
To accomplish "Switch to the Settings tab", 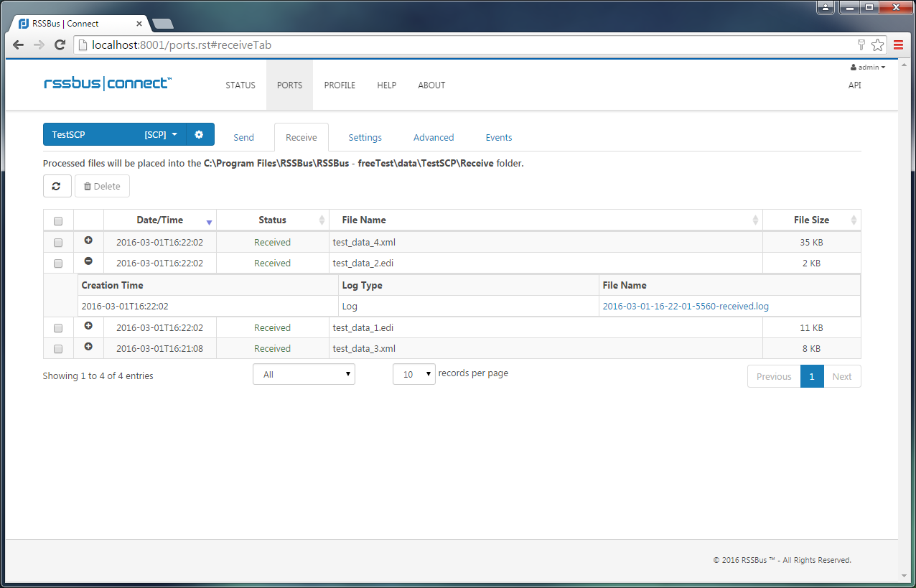I will pyautogui.click(x=365, y=137).
